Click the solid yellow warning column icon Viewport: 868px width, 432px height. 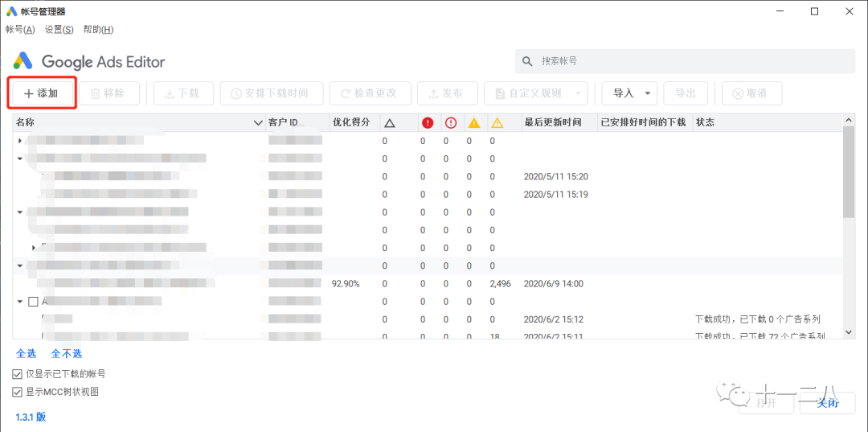coord(474,123)
